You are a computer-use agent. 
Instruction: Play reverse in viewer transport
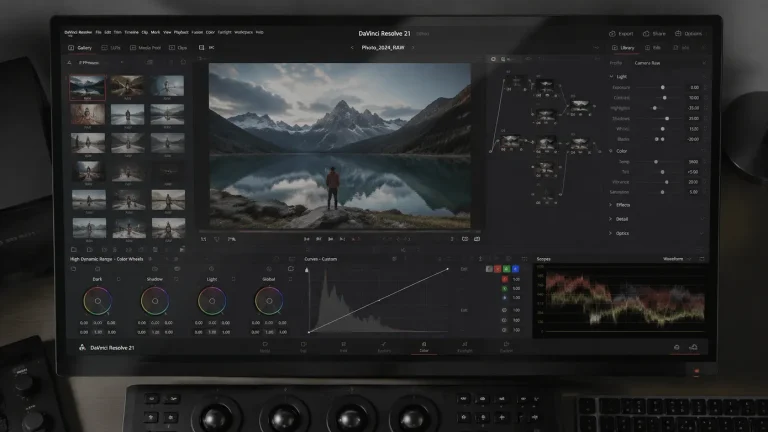coord(318,239)
